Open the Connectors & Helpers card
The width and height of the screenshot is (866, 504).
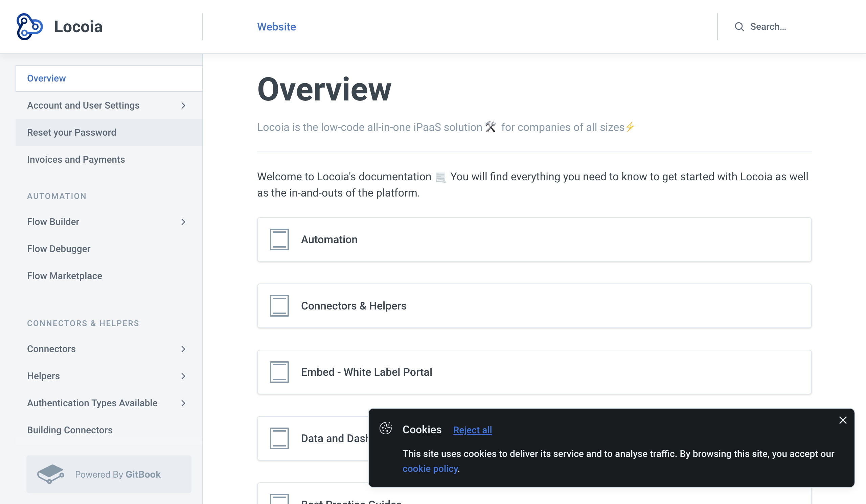click(534, 306)
